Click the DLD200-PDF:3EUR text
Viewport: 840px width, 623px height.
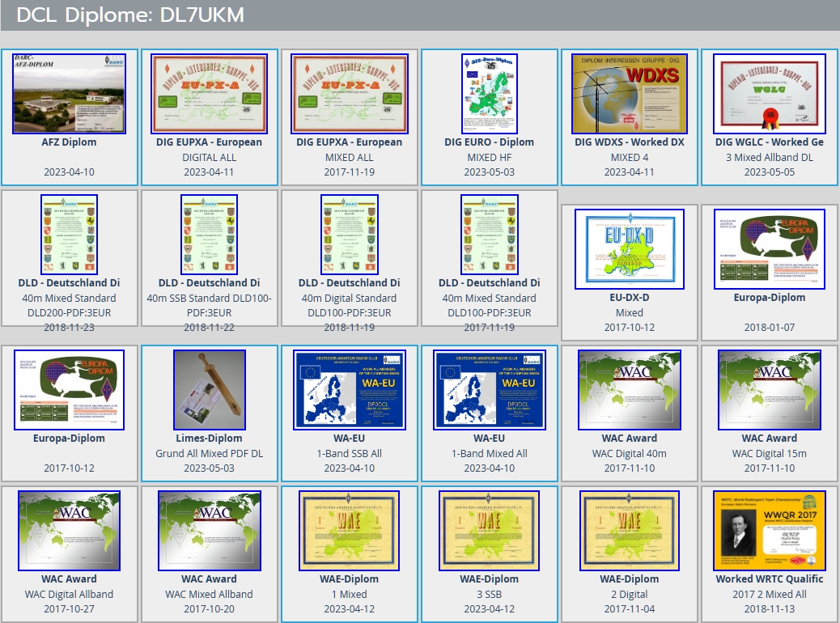tap(69, 313)
